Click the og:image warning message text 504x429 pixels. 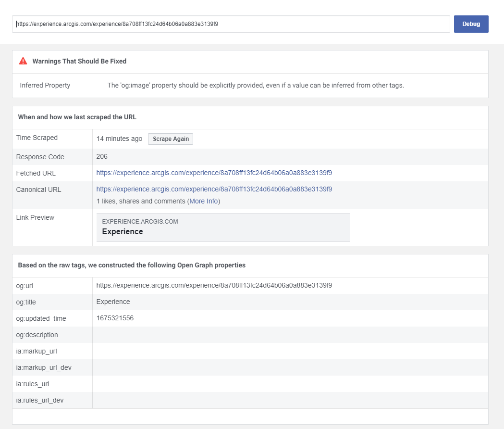[x=256, y=85]
